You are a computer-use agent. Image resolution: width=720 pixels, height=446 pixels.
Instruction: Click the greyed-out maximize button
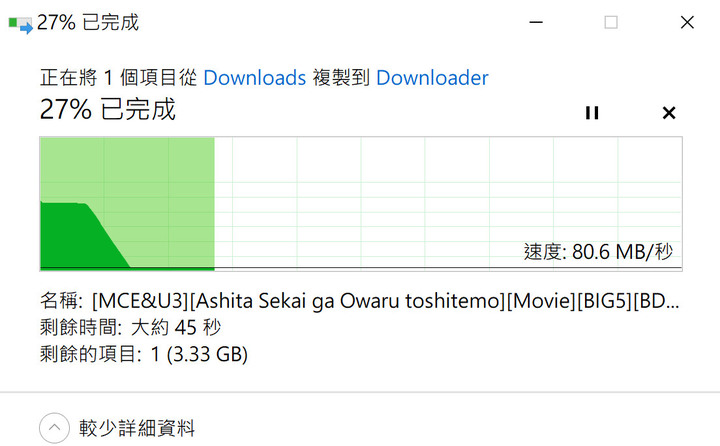point(611,22)
